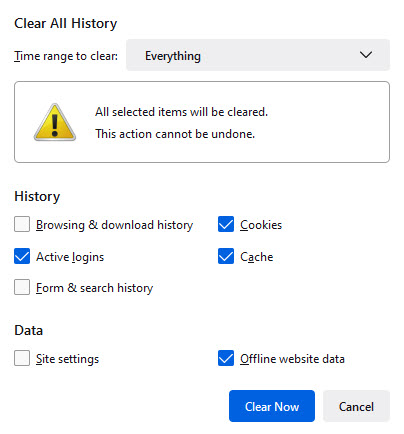Viewport: 404px width, 434px height.
Task: Click the 'This action cannot be undone' text
Action: (x=175, y=134)
